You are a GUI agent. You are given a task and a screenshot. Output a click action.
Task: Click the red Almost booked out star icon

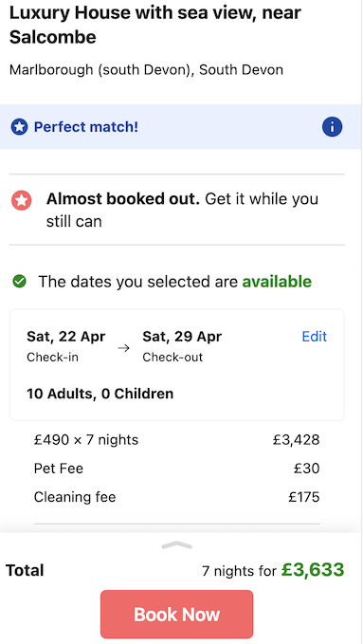click(22, 200)
